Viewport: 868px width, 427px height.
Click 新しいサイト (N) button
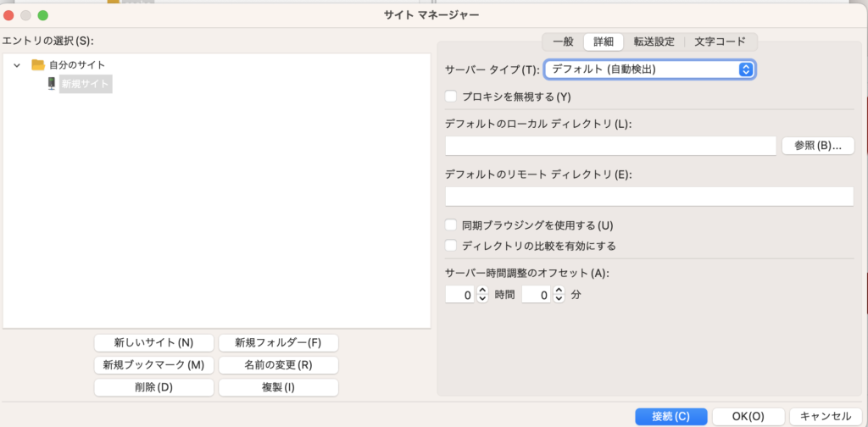pos(154,343)
